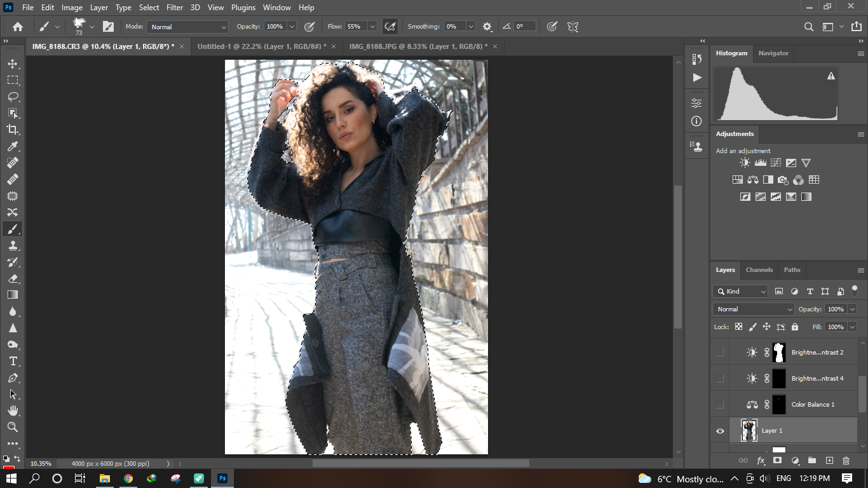
Task: Add a Curves adjustment
Action: [x=775, y=163]
